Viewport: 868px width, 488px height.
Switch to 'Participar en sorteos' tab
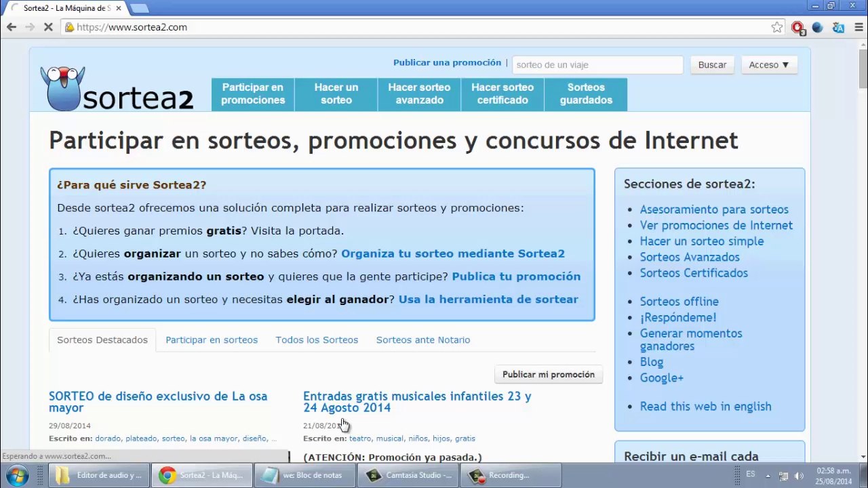click(x=212, y=340)
